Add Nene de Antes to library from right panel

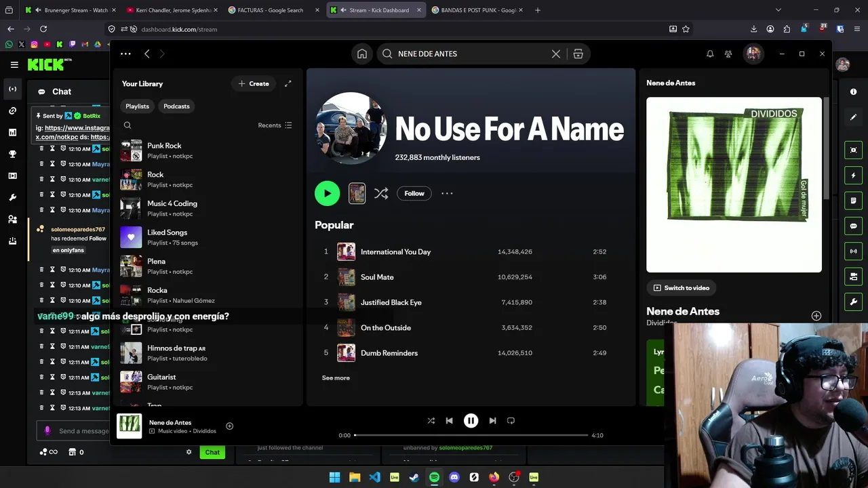(816, 316)
